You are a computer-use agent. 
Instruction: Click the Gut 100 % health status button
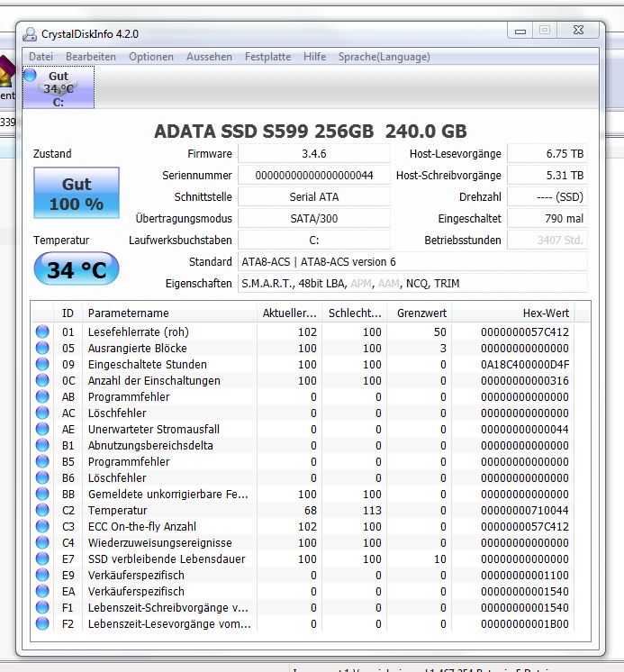tap(77, 193)
